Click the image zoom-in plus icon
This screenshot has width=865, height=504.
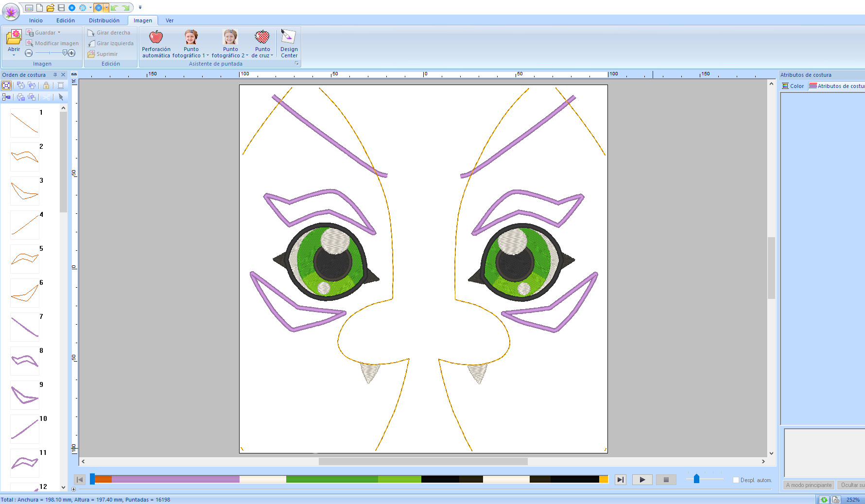pos(71,53)
